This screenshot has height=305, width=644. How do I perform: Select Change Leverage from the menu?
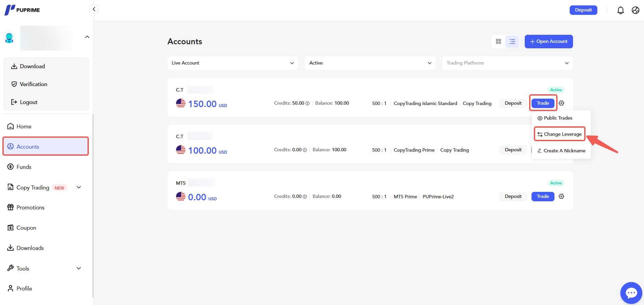560,134
